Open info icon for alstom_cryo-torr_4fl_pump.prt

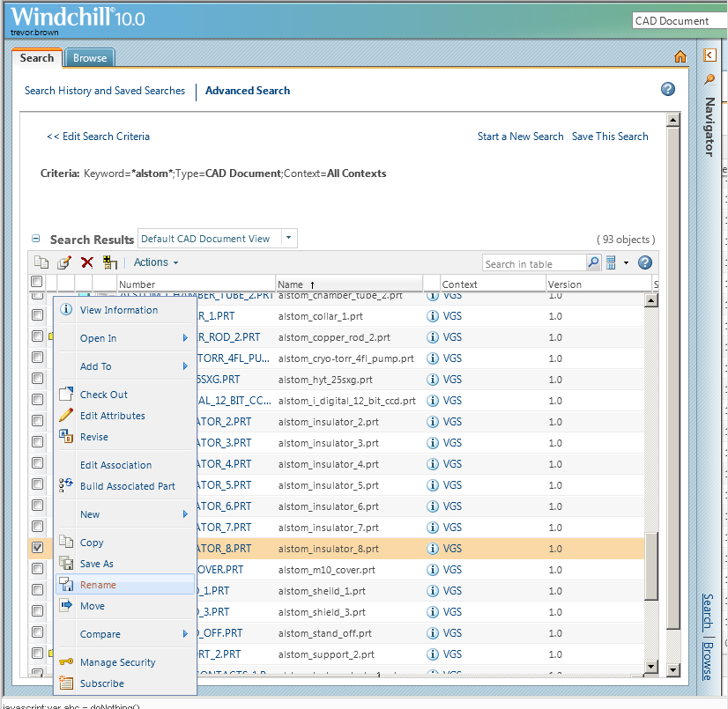tap(432, 358)
